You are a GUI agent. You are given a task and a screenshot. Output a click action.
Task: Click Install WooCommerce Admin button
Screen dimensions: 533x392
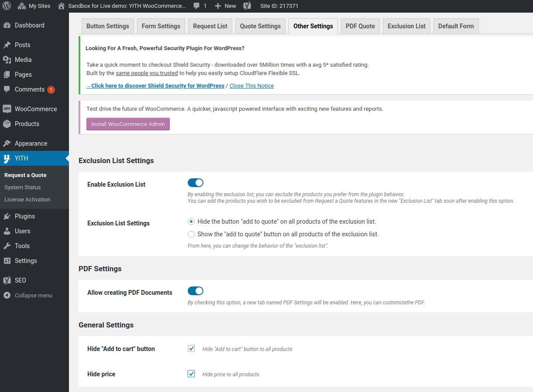[128, 124]
